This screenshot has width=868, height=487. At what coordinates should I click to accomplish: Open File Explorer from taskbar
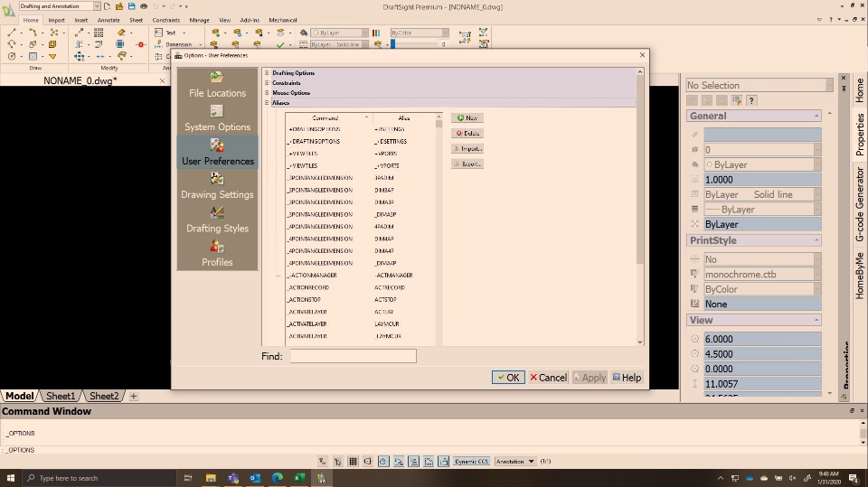coord(211,478)
